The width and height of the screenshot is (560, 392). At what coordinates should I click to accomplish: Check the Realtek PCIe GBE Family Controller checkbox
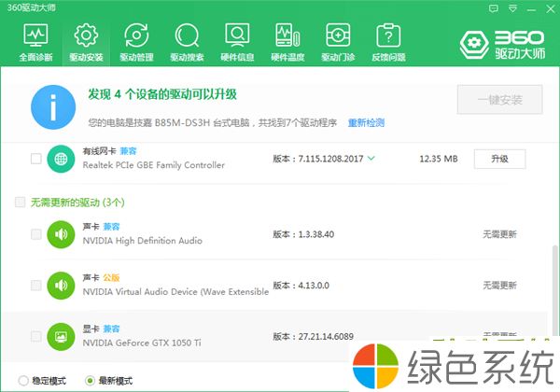(36, 159)
